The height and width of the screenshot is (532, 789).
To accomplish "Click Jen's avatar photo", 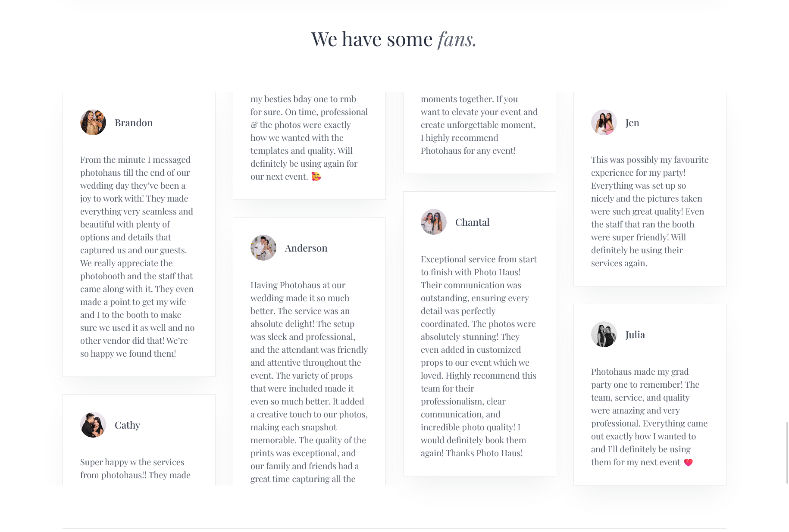I will pos(604,122).
